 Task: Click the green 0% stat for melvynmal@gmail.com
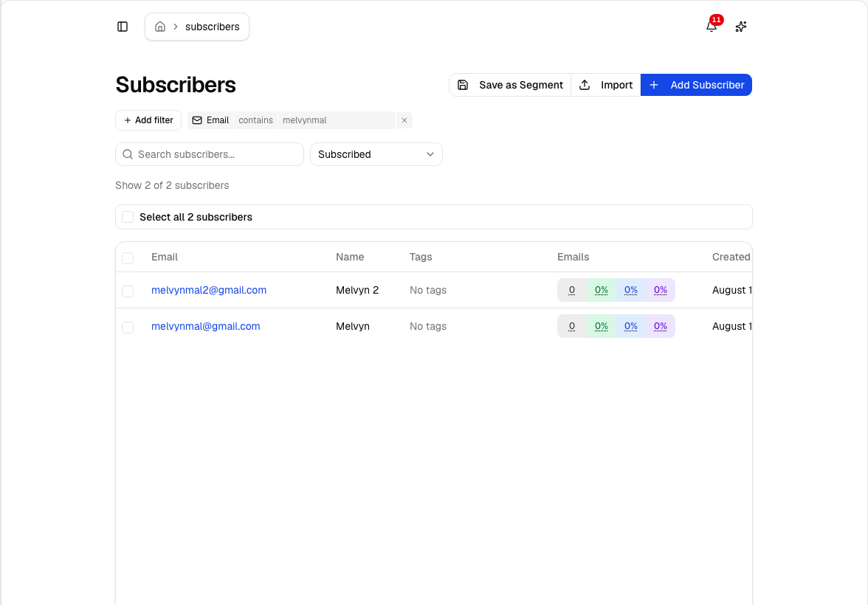tap(601, 326)
